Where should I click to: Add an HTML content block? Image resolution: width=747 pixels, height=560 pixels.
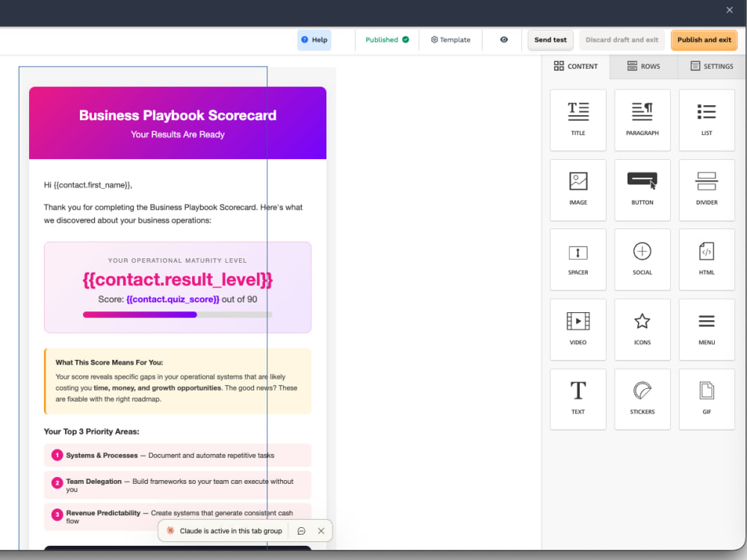[707, 260]
